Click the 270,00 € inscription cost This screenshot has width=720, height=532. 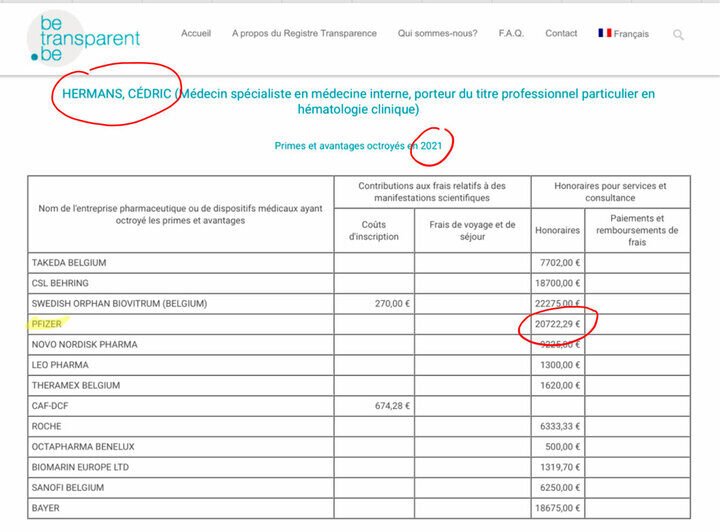tap(392, 304)
